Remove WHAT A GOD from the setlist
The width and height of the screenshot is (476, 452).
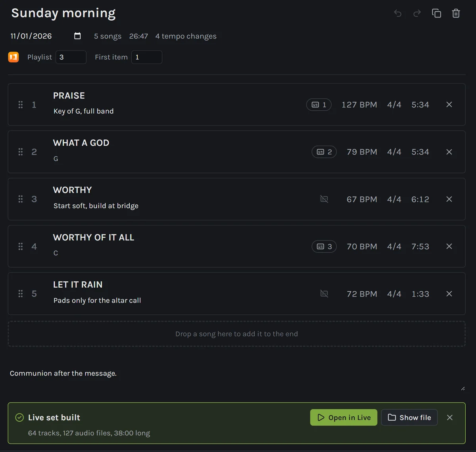pyautogui.click(x=449, y=152)
